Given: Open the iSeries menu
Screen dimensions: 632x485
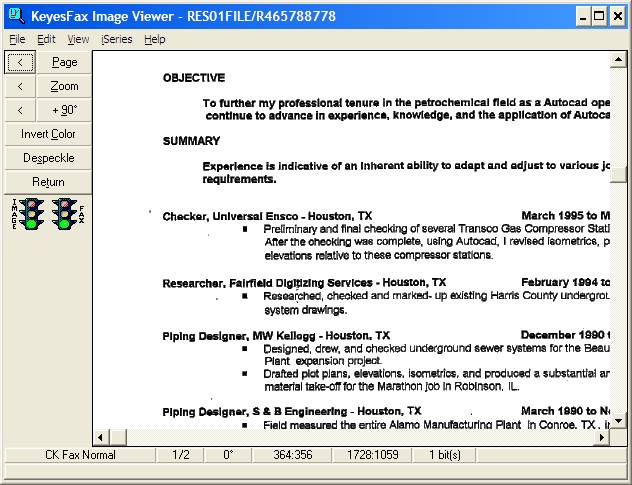Looking at the screenshot, I should [116, 39].
